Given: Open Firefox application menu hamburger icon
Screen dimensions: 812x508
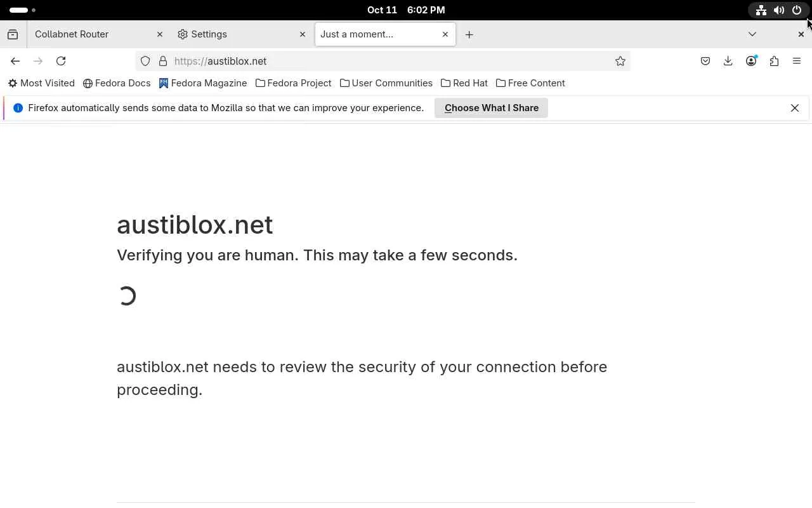Looking at the screenshot, I should point(797,61).
